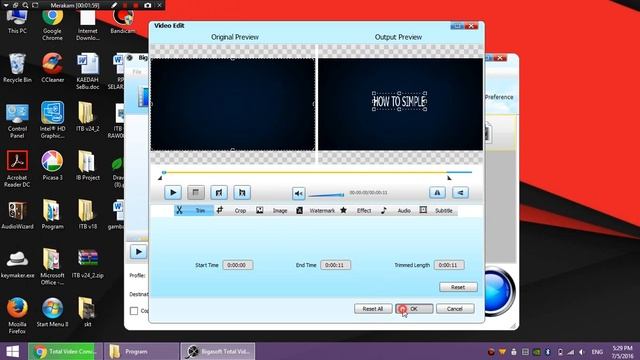Image resolution: width=640 pixels, height=360 pixels.
Task: Click the Bandicam camera screenshot icon
Action: pyautogui.click(x=147, y=5)
